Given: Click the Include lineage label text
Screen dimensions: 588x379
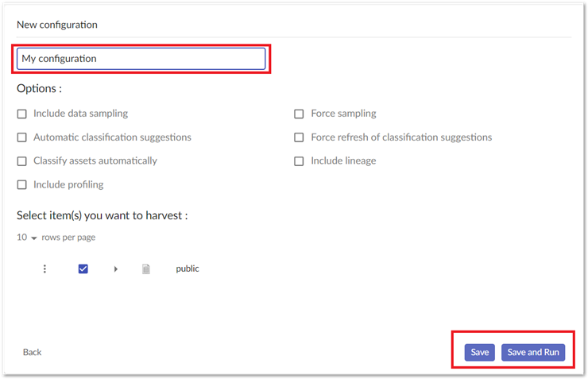Looking at the screenshot, I should tap(343, 161).
